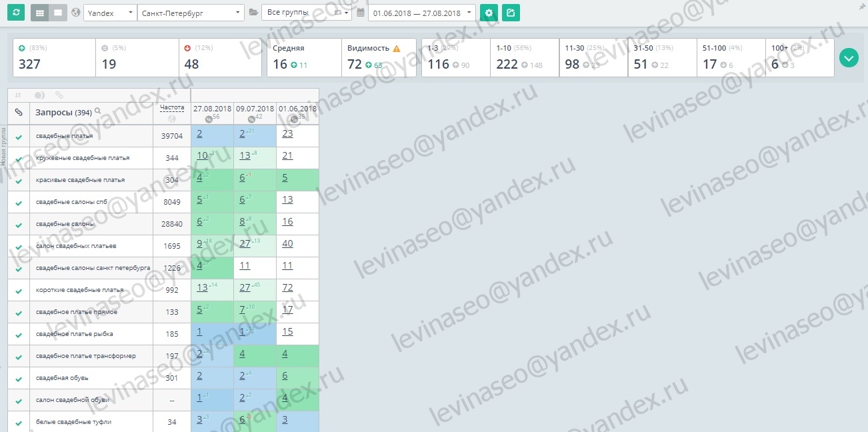This screenshot has width=868, height=432.
Task: Click the Частота column header
Action: [172, 107]
